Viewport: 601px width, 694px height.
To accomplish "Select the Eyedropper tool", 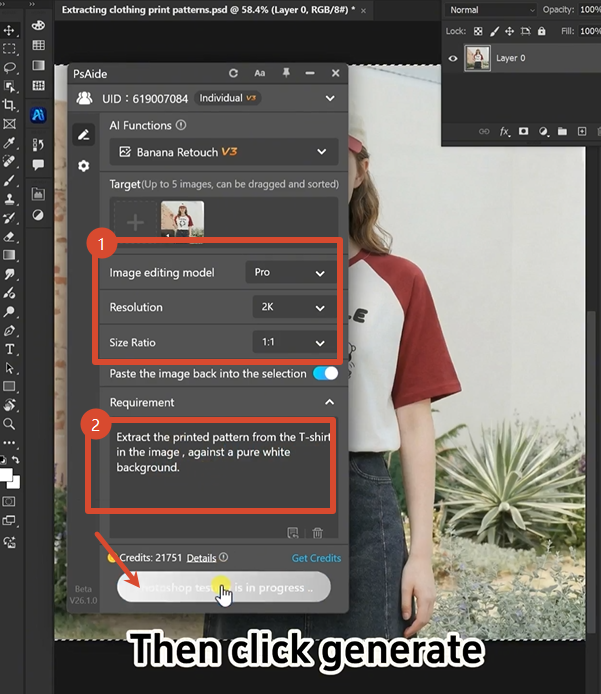I will pos(9,143).
